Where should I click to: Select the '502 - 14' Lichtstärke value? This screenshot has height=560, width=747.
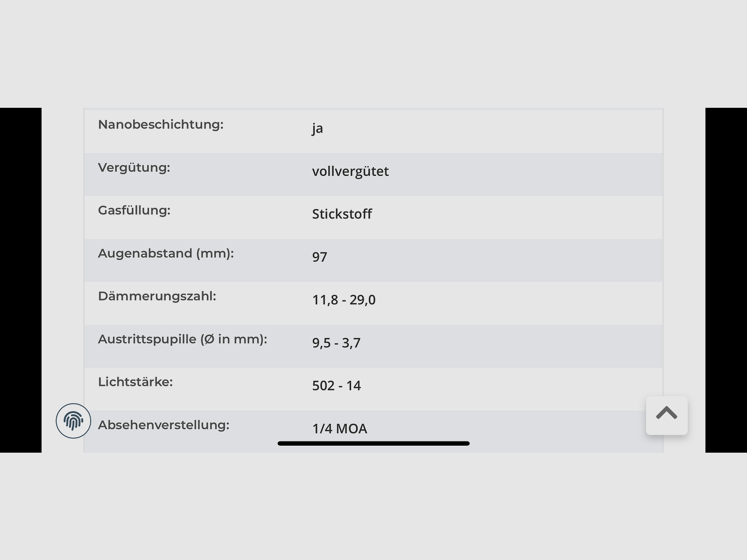[x=336, y=386]
